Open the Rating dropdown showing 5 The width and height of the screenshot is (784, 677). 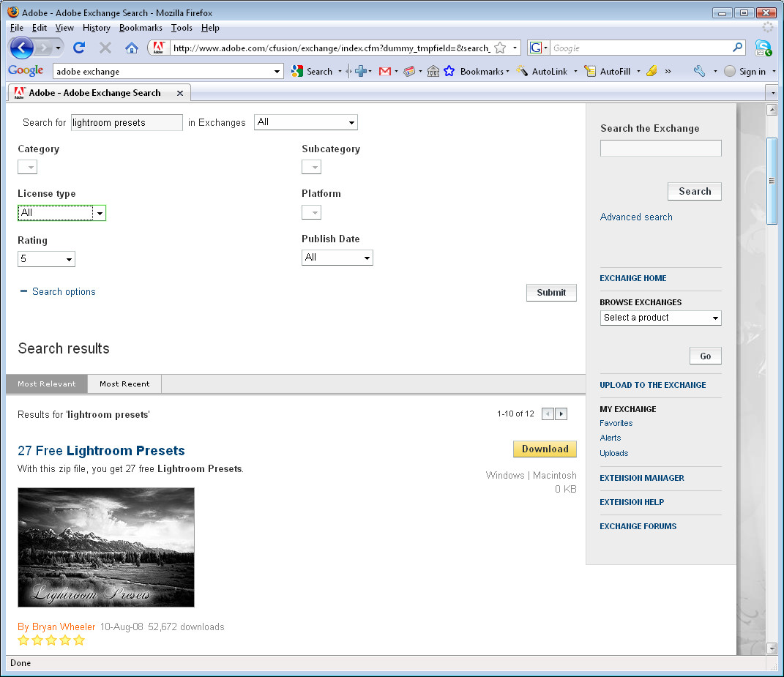(47, 259)
